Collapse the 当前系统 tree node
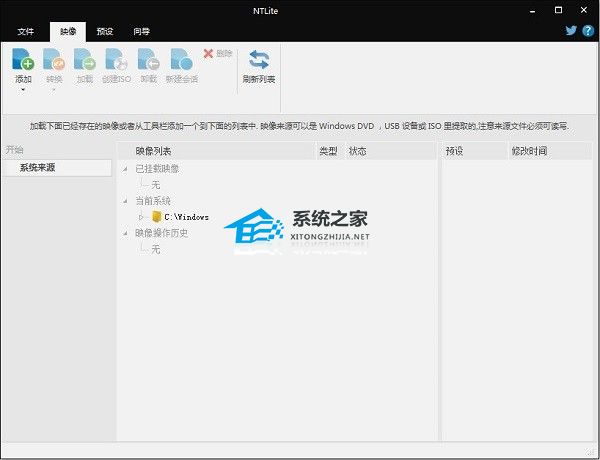The width and height of the screenshot is (600, 460). pos(125,201)
